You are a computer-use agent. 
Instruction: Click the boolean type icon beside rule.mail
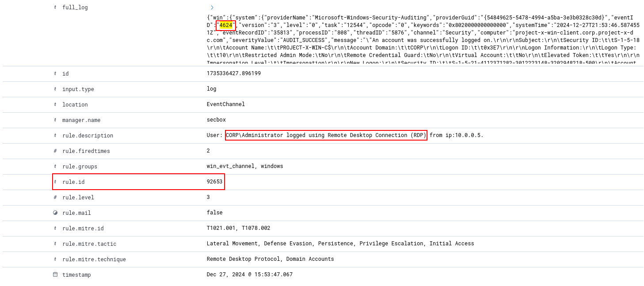pyautogui.click(x=55, y=213)
